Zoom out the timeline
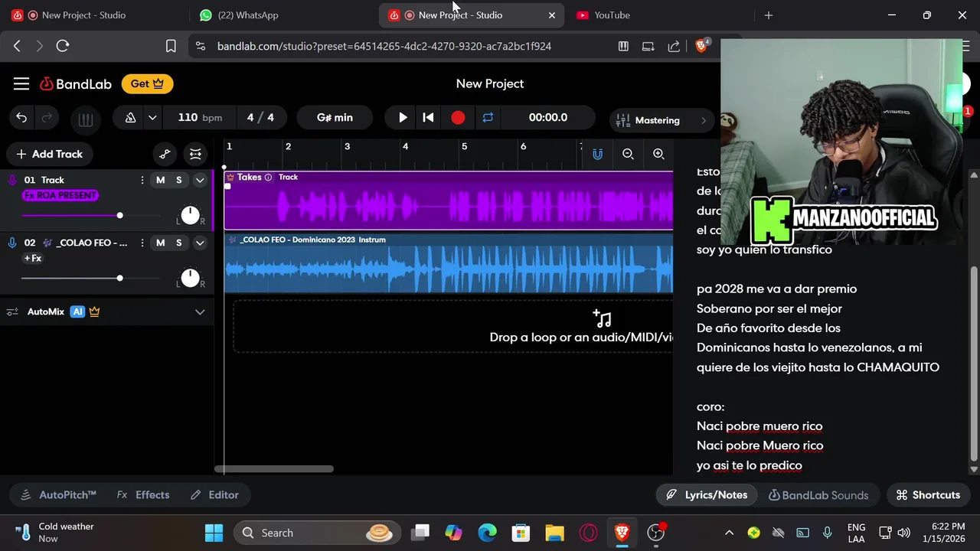Image resolution: width=980 pixels, height=551 pixels. point(628,154)
